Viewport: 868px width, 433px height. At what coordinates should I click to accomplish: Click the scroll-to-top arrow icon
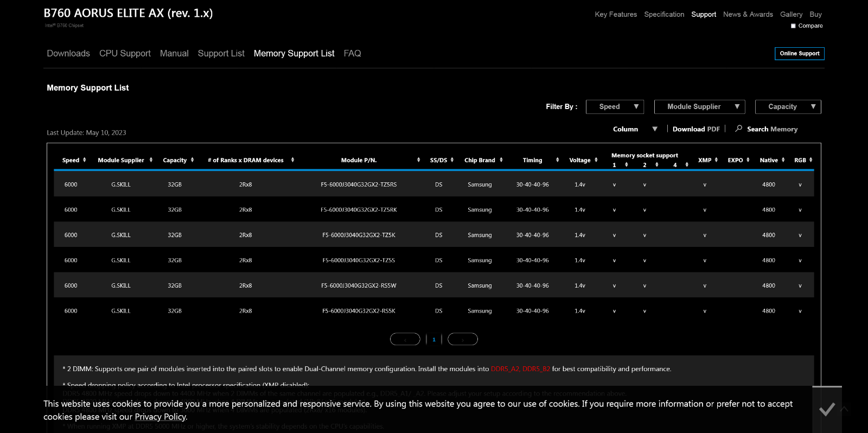pyautogui.click(x=844, y=409)
